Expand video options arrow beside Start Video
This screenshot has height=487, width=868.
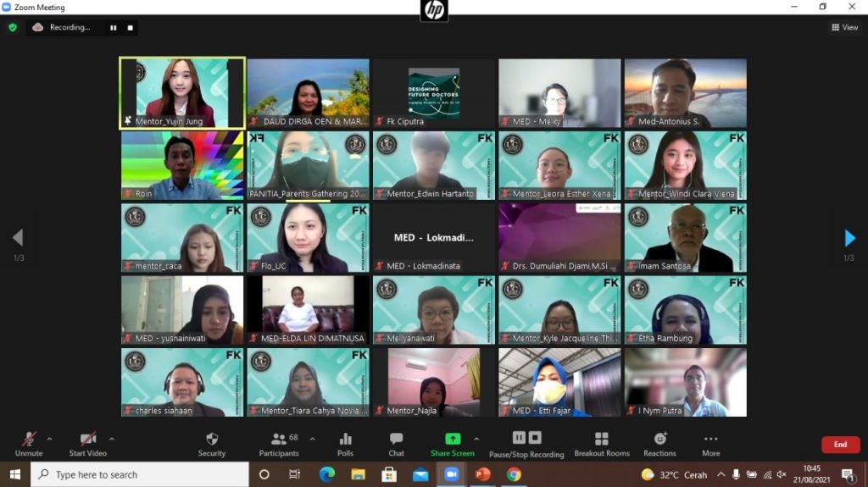click(x=112, y=439)
